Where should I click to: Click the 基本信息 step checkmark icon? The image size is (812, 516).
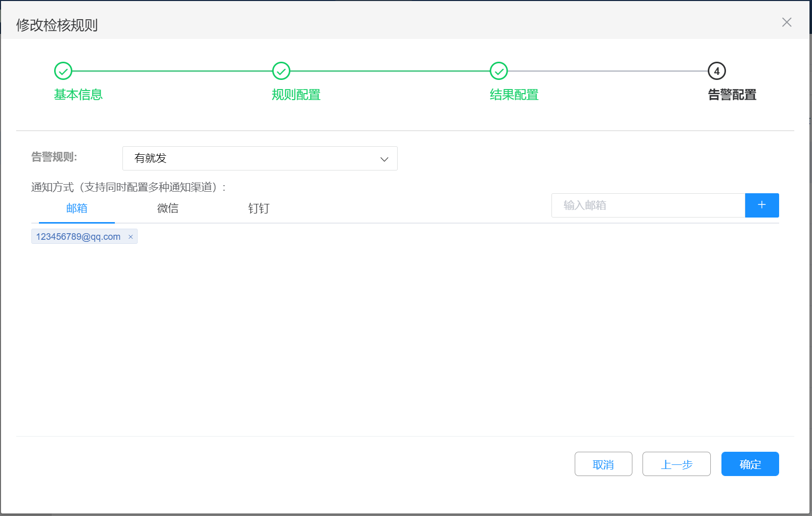pyautogui.click(x=63, y=71)
